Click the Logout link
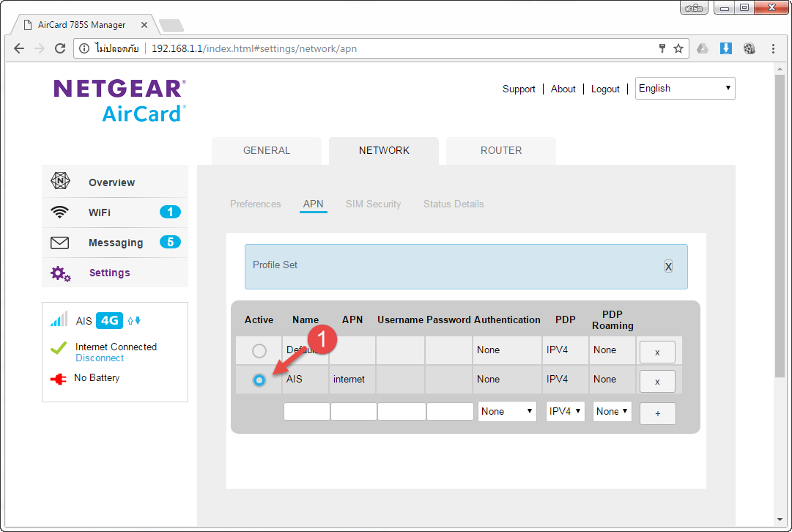The width and height of the screenshot is (792, 532). pos(605,89)
